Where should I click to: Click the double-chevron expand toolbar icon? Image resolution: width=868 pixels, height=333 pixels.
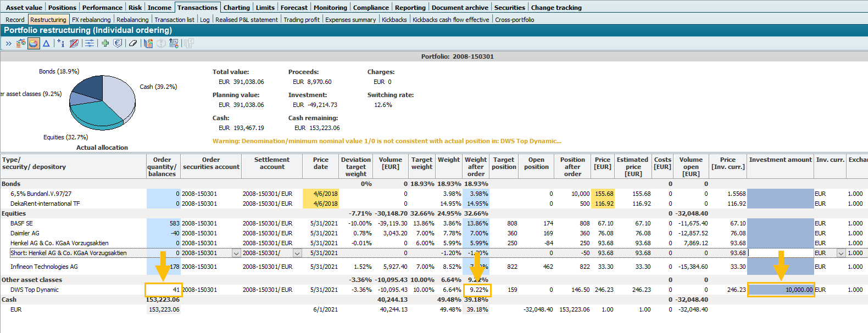(x=8, y=43)
